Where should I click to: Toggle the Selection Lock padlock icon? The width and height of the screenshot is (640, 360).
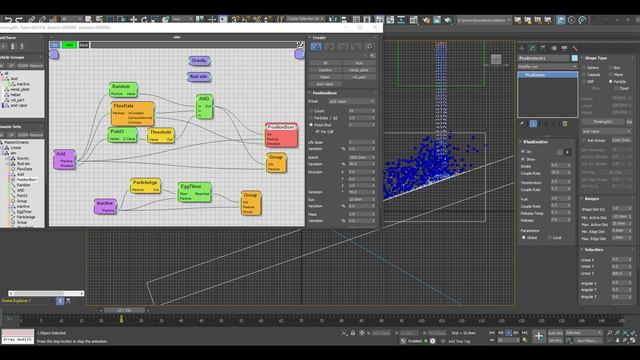point(353,333)
